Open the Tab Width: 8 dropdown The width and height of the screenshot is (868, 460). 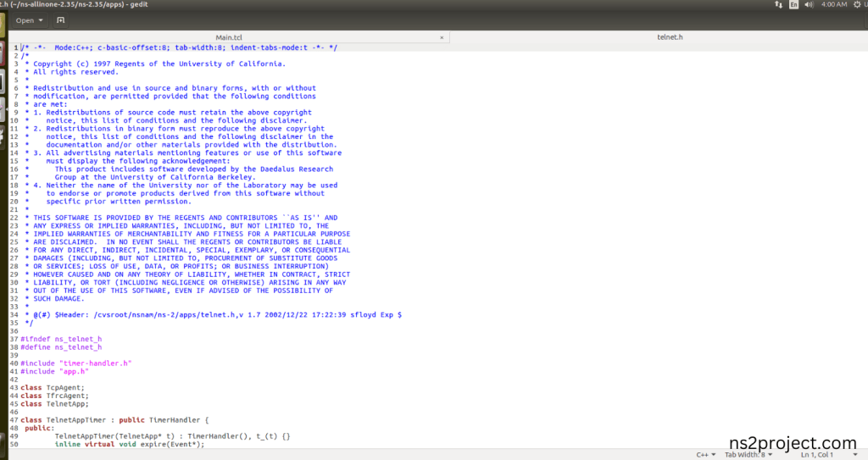click(x=748, y=454)
